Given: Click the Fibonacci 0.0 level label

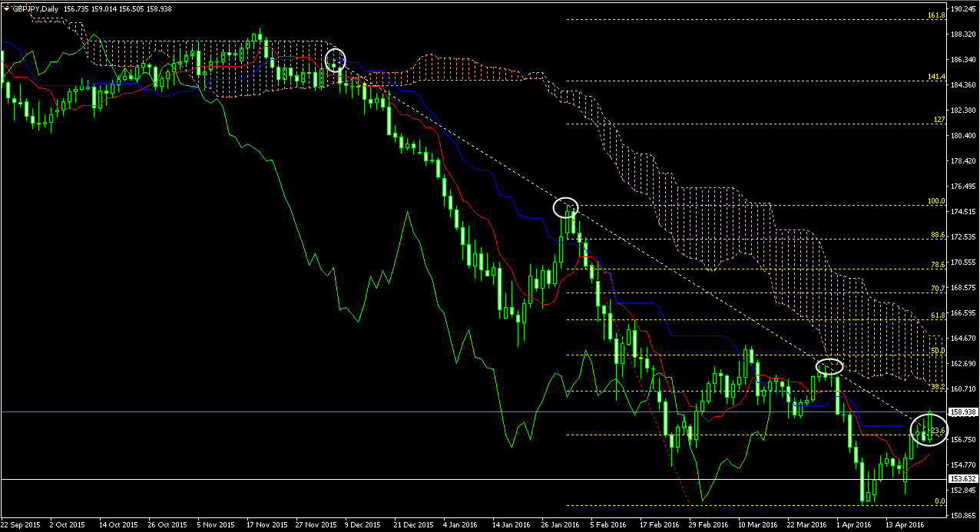Looking at the screenshot, I should 939,501.
